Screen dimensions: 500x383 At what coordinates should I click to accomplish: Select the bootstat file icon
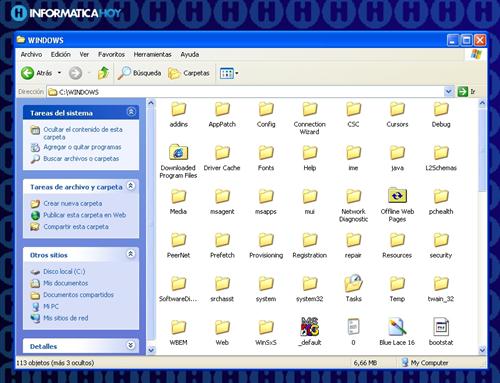441,327
